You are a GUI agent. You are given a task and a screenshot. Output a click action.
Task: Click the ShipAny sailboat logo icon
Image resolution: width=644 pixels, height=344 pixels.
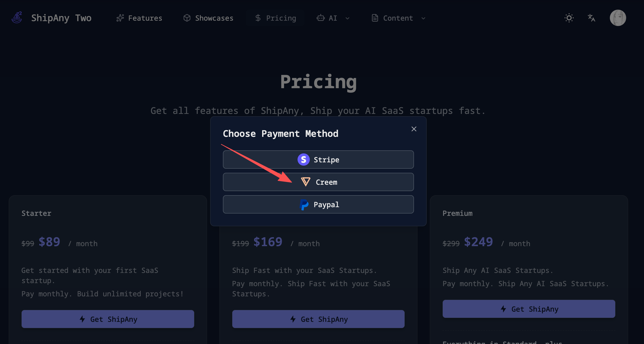coord(17,18)
